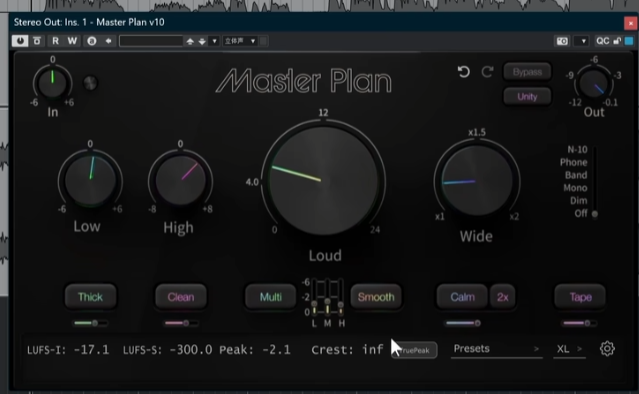
Task: Select Dim monitor mode
Action: 578,200
